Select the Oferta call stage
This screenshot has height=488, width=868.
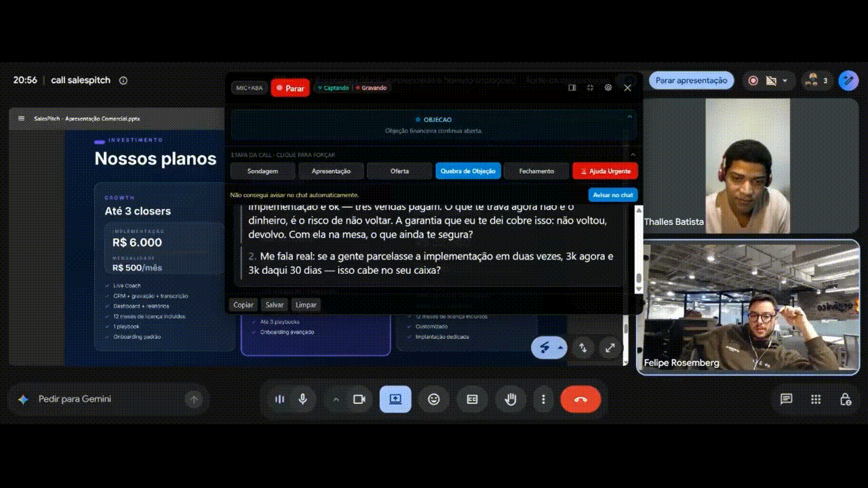click(x=399, y=171)
